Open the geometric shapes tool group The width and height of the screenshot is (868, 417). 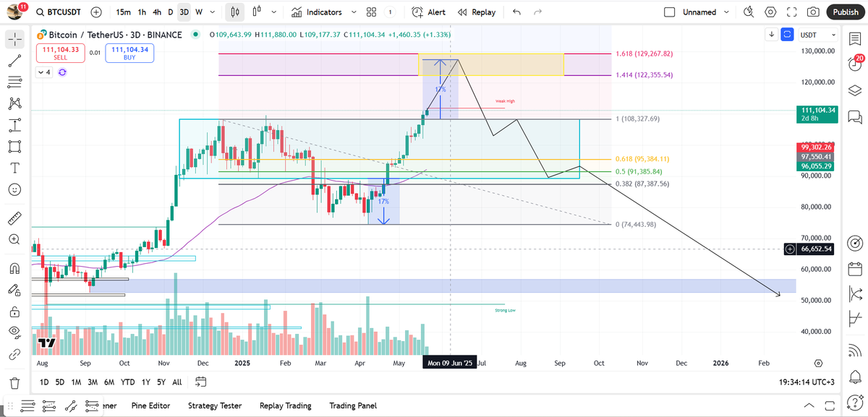[x=14, y=147]
